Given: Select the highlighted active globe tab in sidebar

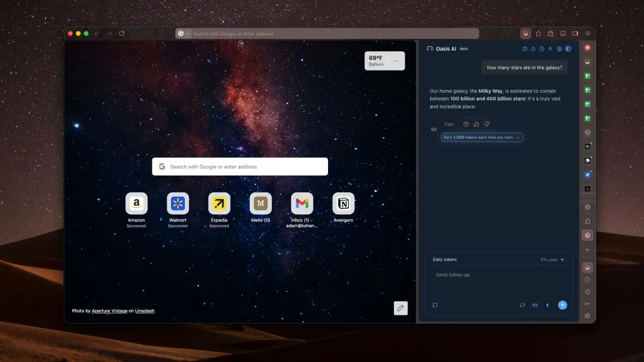Looking at the screenshot, I should point(587,235).
